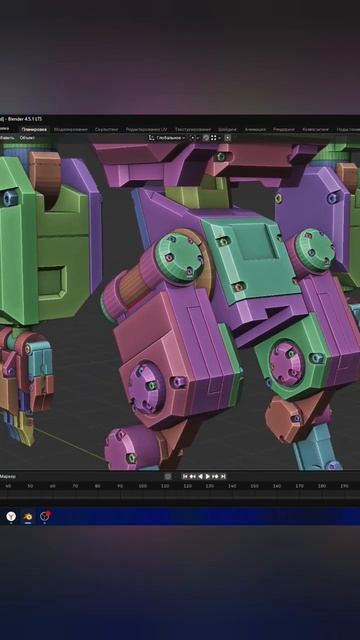Click the Blender icon in the taskbar

pos(28,517)
